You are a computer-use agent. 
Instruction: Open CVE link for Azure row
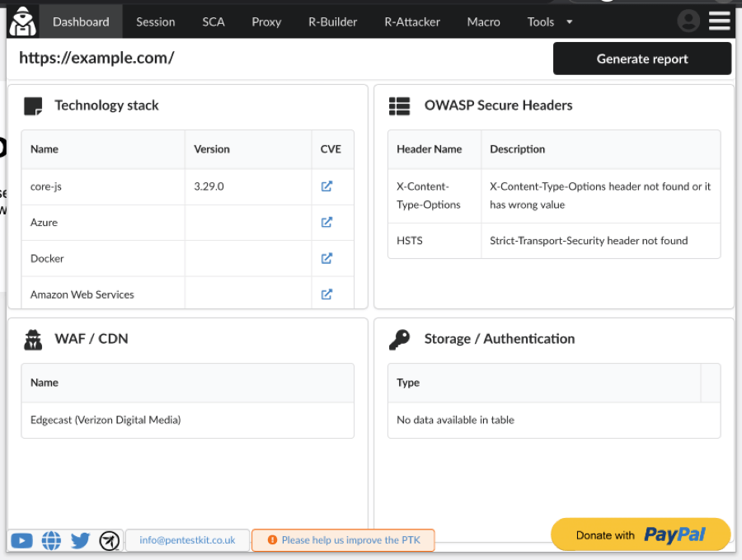(x=326, y=223)
